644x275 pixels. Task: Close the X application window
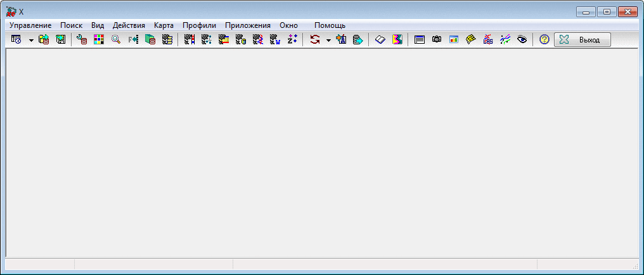coord(628,12)
